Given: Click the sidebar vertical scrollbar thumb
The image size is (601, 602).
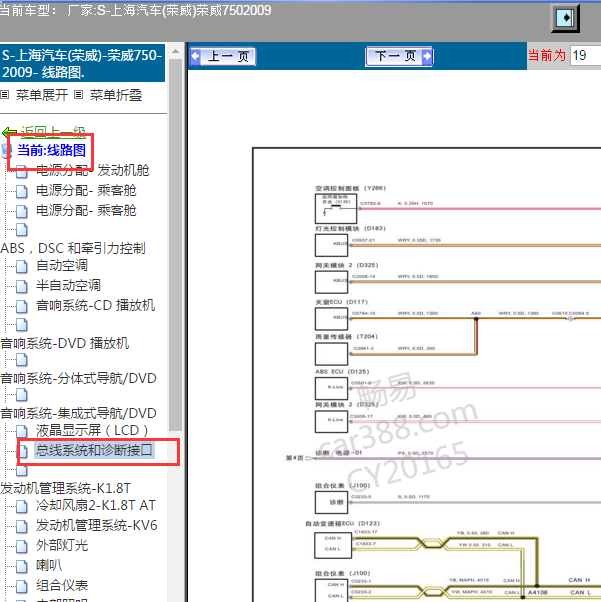Looking at the screenshot, I should [x=175, y=245].
